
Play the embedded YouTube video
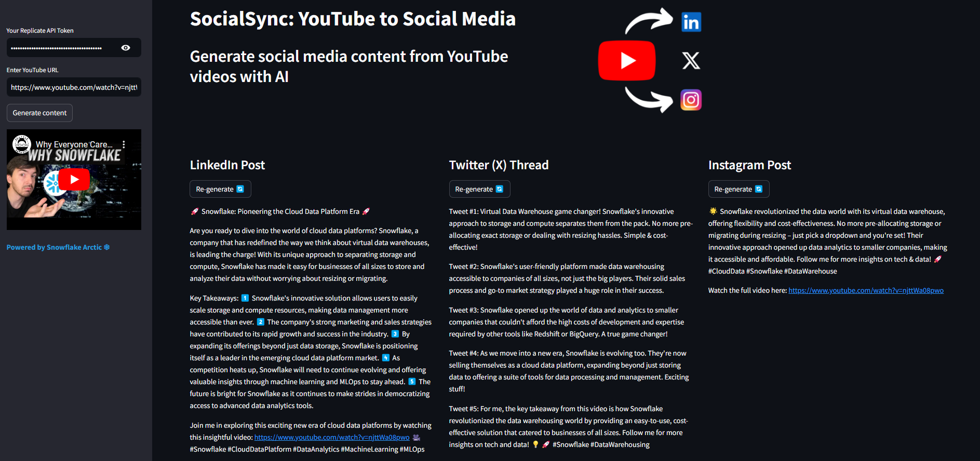74,180
